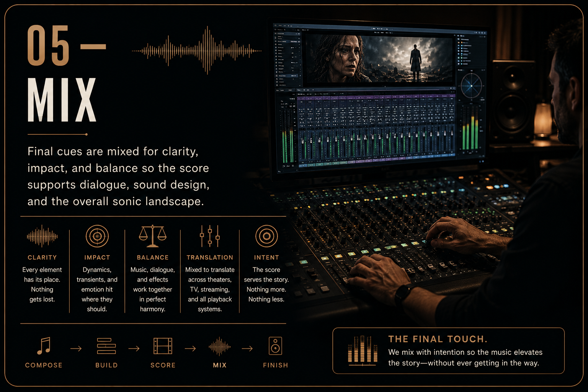This screenshot has width=588, height=392.
Task: Click the IMPACT label
Action: (x=97, y=258)
